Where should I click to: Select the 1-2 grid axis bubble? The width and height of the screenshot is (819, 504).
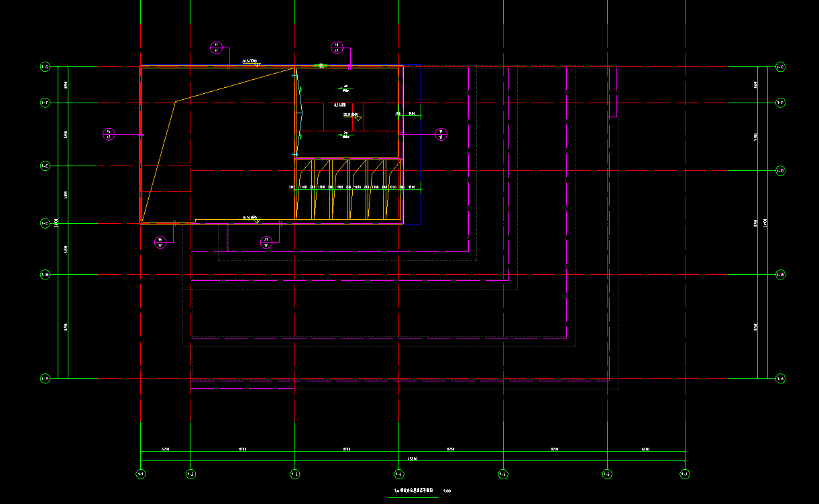click(x=190, y=474)
